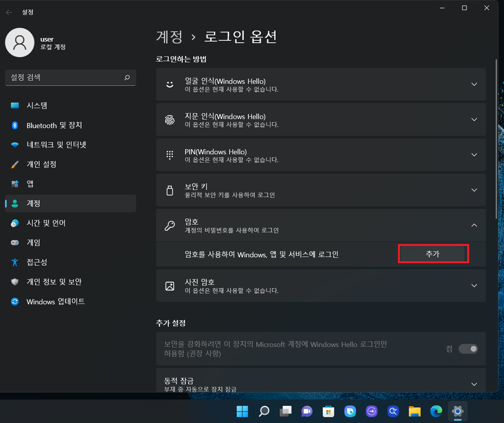
Task: Go to 네트워크 및 인터넷 settings
Action: tap(70, 145)
